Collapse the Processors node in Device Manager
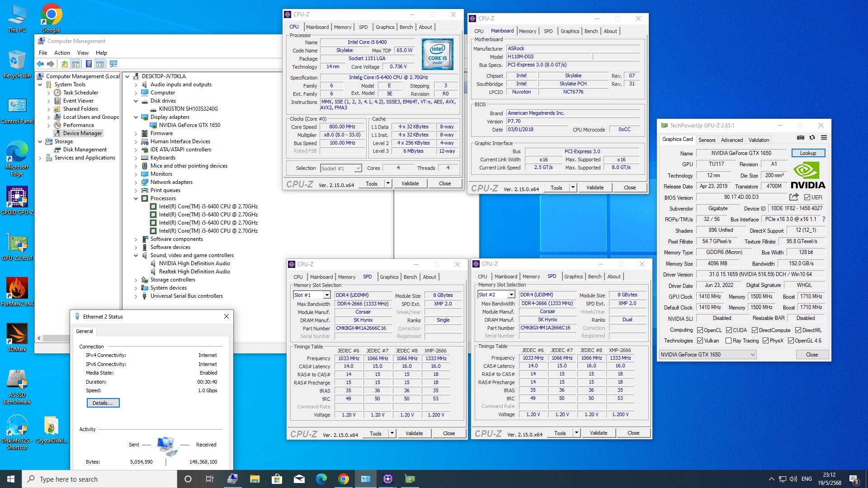The image size is (868, 488). click(x=136, y=198)
